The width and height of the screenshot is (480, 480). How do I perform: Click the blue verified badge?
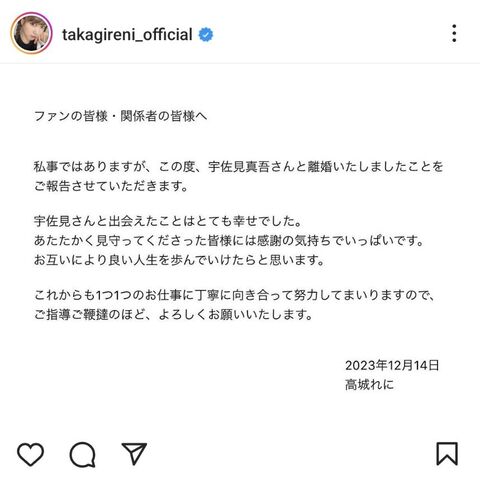tap(206, 35)
